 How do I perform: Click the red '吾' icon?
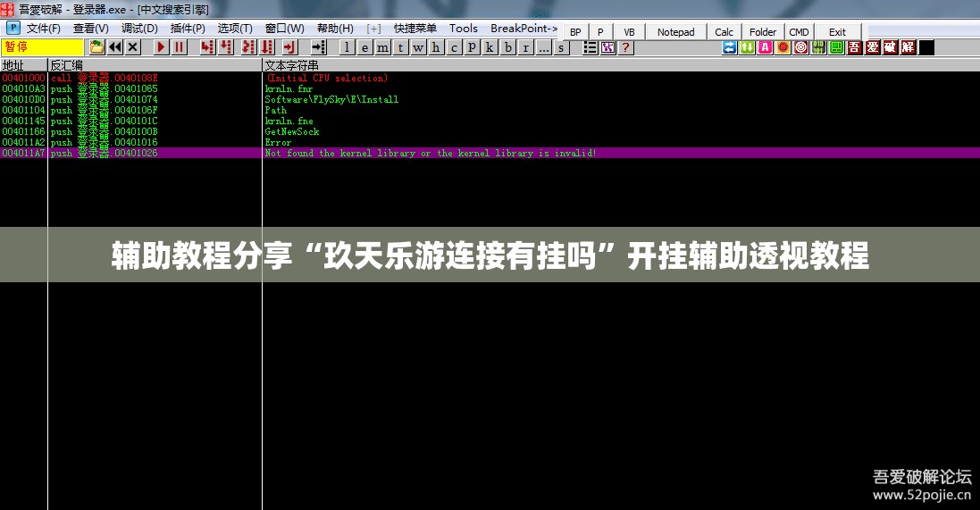[x=854, y=47]
